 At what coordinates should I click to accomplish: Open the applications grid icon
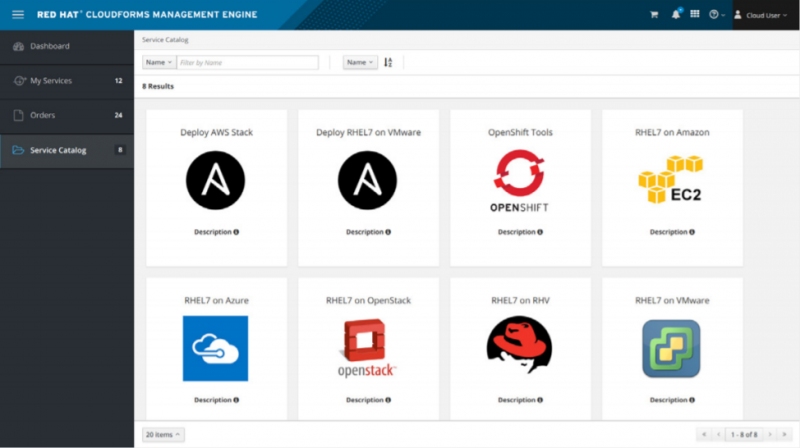pos(695,14)
